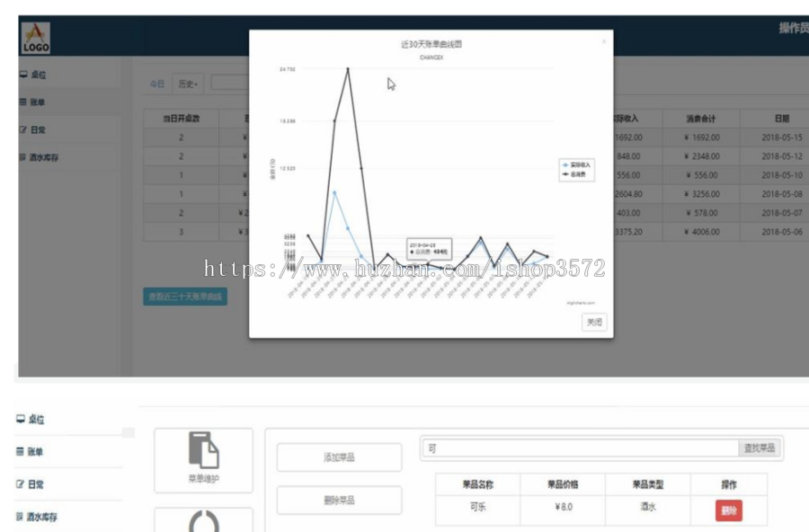Click the 查看近三十天账单曲线 button
Image resolution: width=809 pixels, height=532 pixels.
(185, 297)
